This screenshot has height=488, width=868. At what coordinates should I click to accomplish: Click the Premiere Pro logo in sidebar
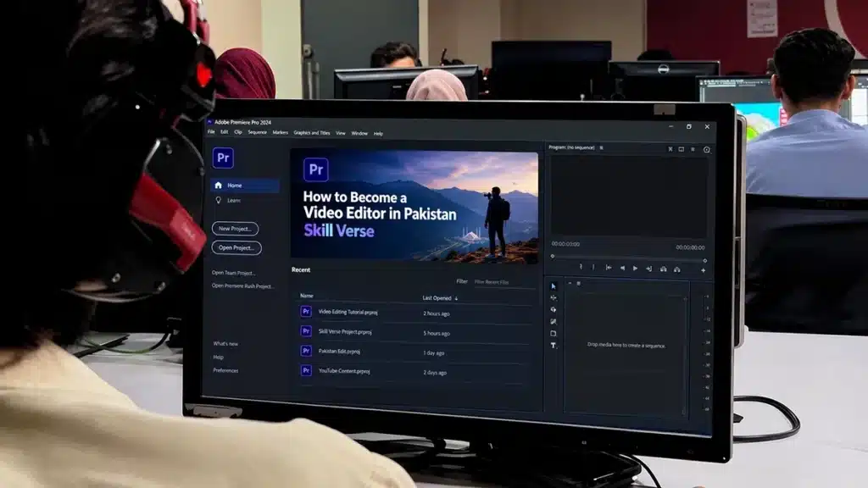pos(223,158)
